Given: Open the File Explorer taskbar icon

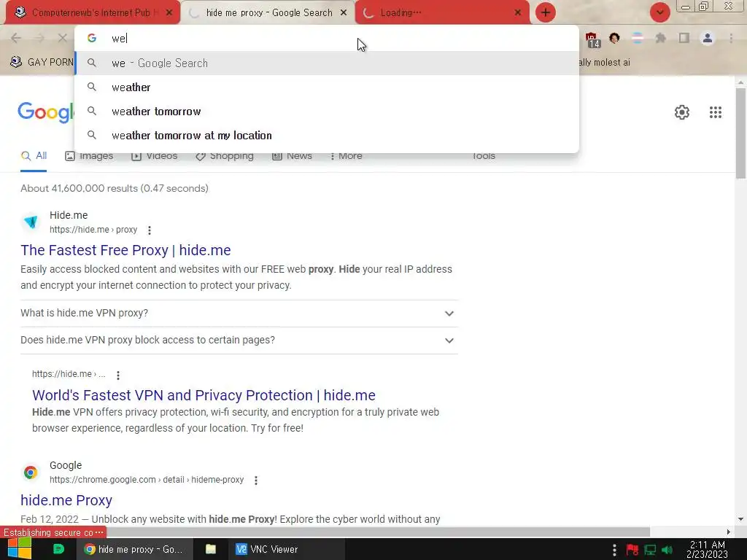Looking at the screenshot, I should pos(211,549).
